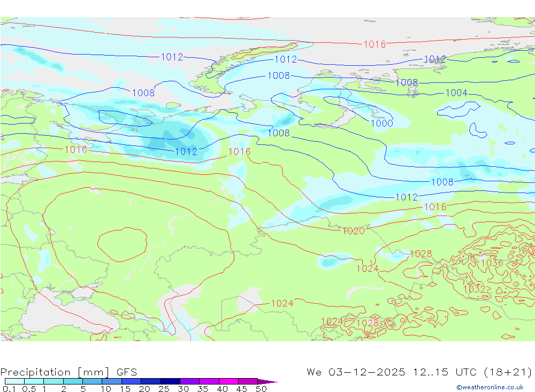Select the 15–20 mm blue legend swatch
535x392 pixels.
pos(132,381)
